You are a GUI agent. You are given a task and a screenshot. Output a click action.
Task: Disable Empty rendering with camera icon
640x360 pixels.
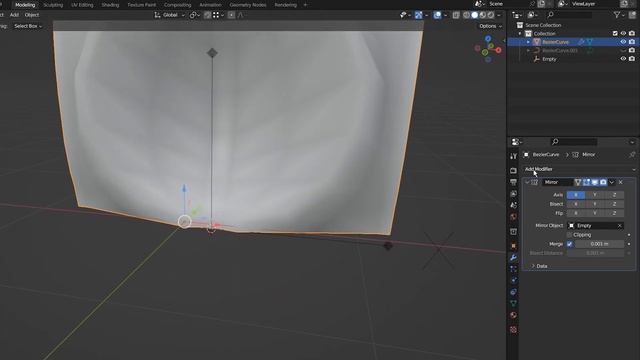pyautogui.click(x=632, y=59)
